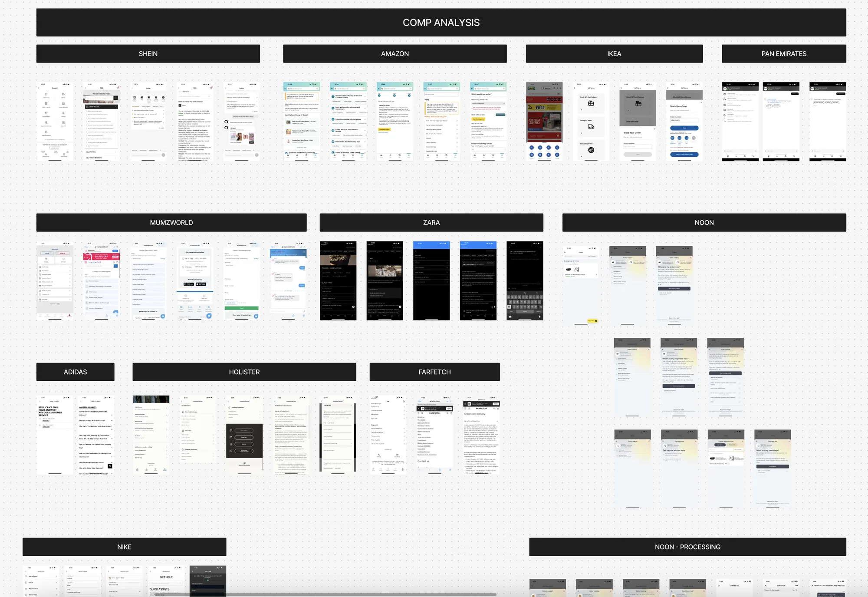Open Noon "Tell us how we can help" screenshot

point(679,469)
